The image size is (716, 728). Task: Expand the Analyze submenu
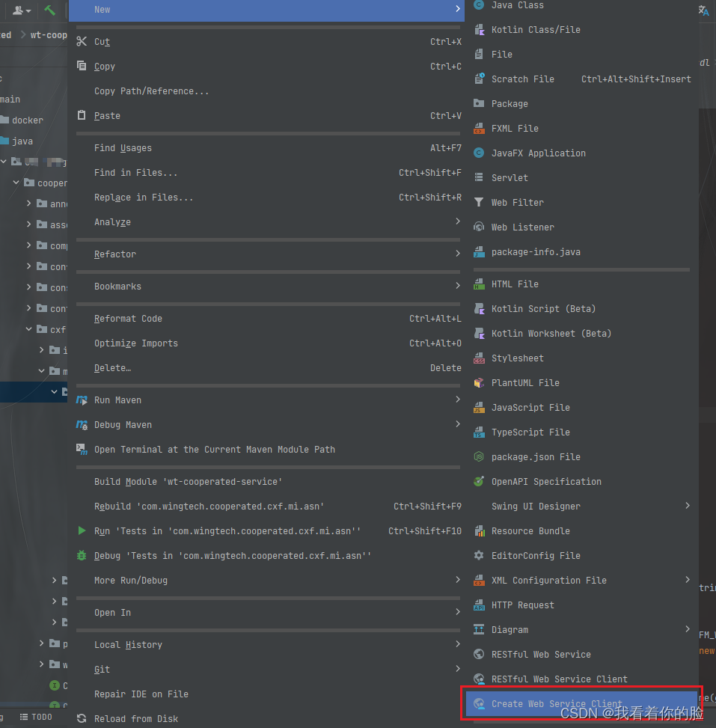click(x=112, y=222)
